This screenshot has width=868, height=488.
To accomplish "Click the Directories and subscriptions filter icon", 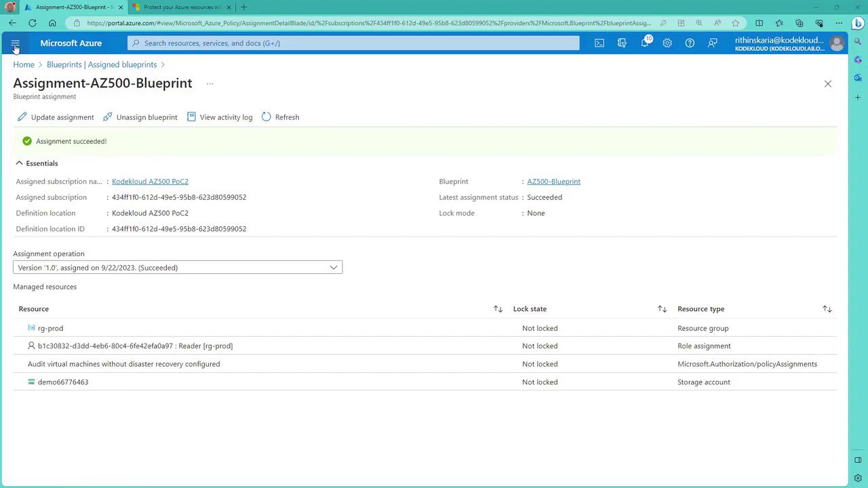I will 622,43.
